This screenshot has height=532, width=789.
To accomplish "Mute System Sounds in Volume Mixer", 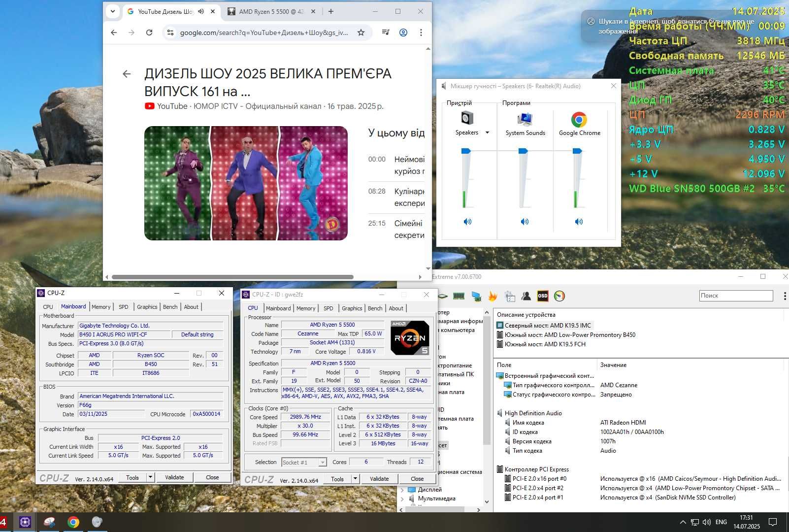I will [x=525, y=222].
